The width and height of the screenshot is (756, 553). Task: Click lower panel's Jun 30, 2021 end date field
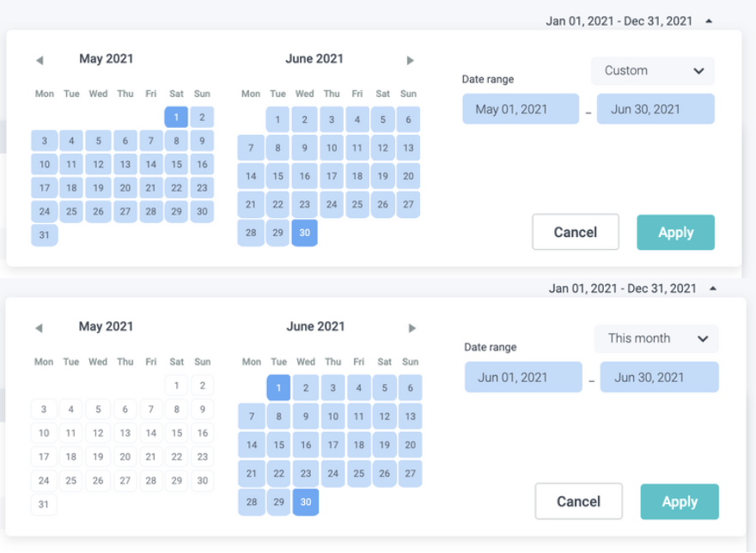[659, 377]
